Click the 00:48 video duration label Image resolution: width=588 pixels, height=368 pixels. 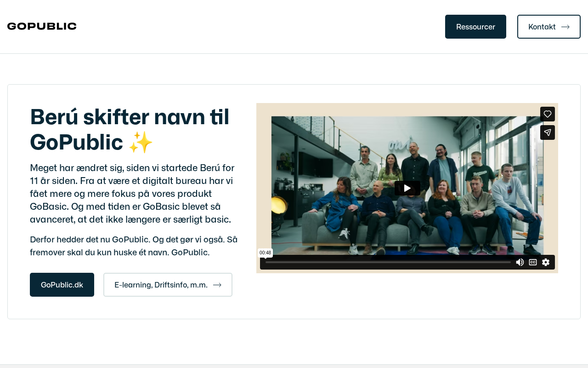(x=265, y=253)
